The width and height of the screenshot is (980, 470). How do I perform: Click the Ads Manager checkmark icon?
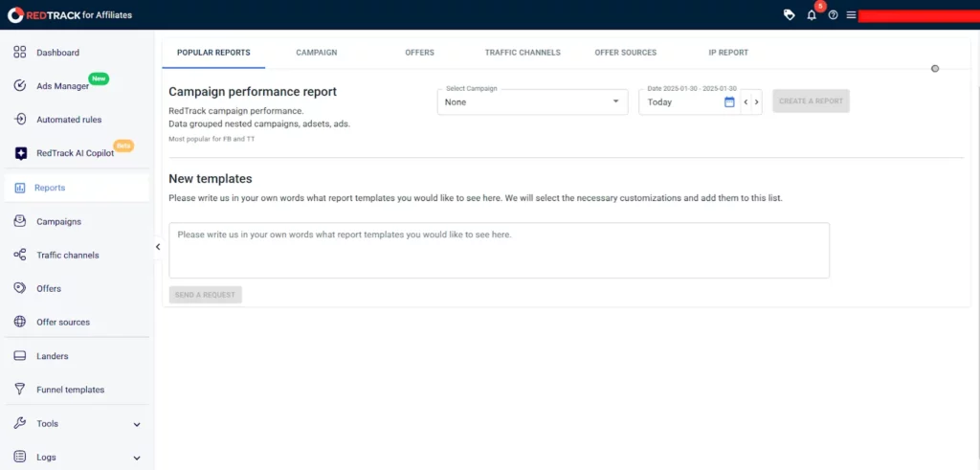[20, 85]
